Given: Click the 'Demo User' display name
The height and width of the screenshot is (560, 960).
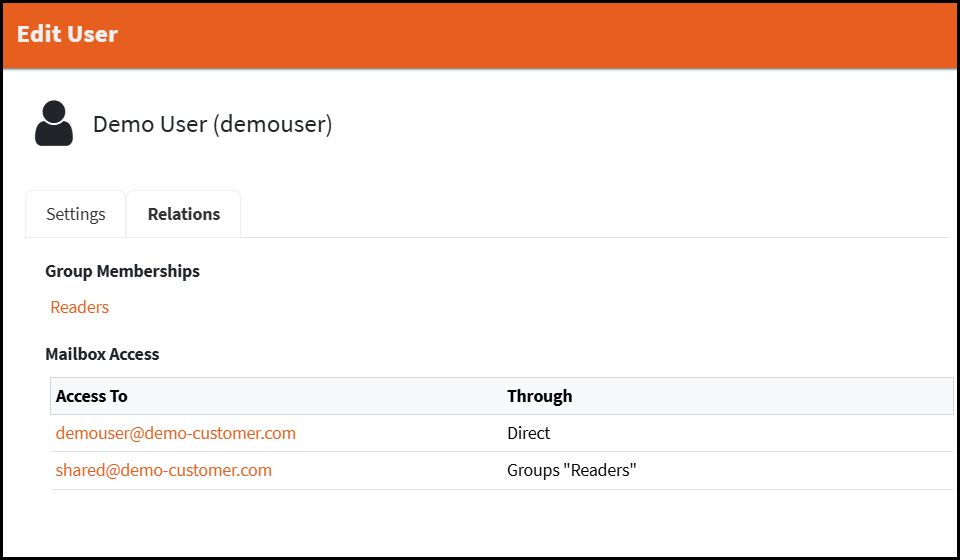Looking at the screenshot, I should tap(149, 124).
